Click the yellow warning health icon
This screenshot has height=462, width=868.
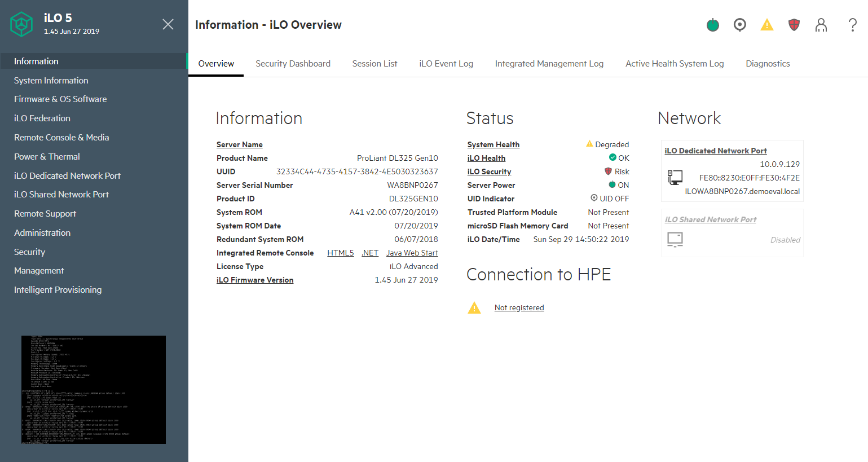(767, 25)
